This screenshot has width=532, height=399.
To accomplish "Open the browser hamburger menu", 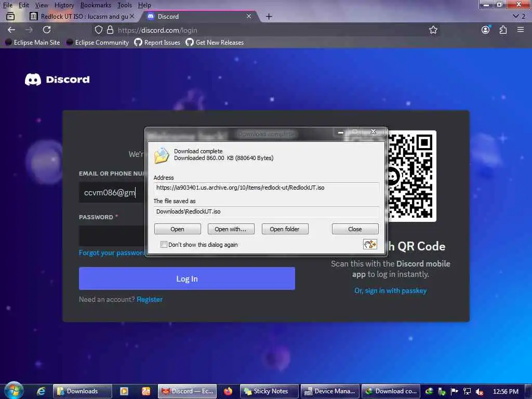I will (521, 30).
